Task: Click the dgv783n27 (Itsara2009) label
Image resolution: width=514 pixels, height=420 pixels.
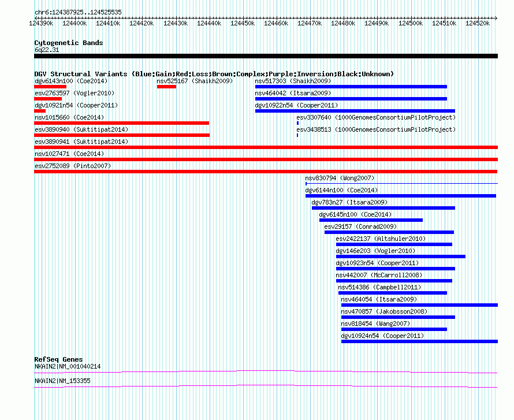Action: click(349, 202)
